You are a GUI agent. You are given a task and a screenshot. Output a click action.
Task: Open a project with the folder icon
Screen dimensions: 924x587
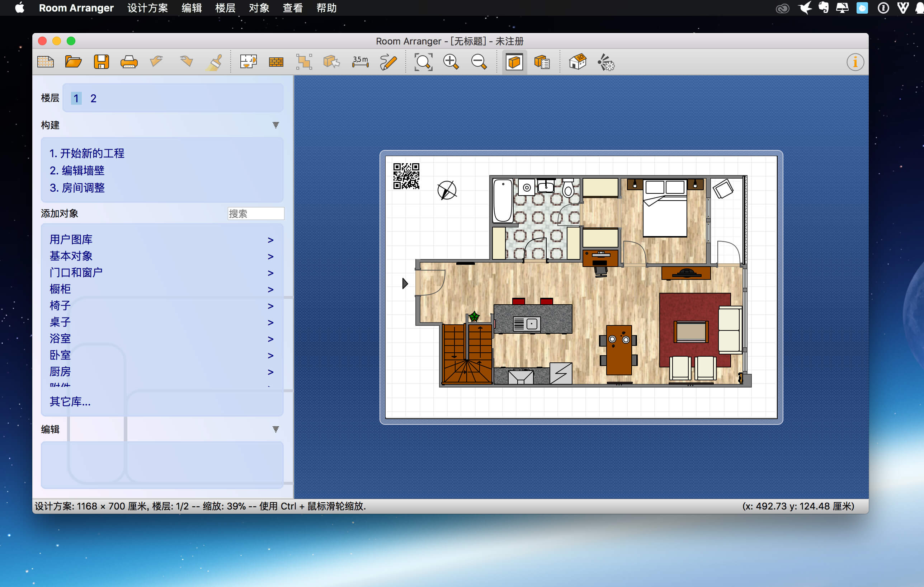tap(73, 62)
